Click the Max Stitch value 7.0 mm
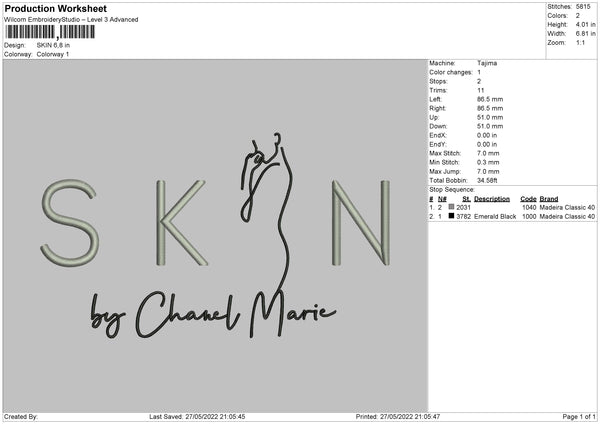 pos(488,153)
